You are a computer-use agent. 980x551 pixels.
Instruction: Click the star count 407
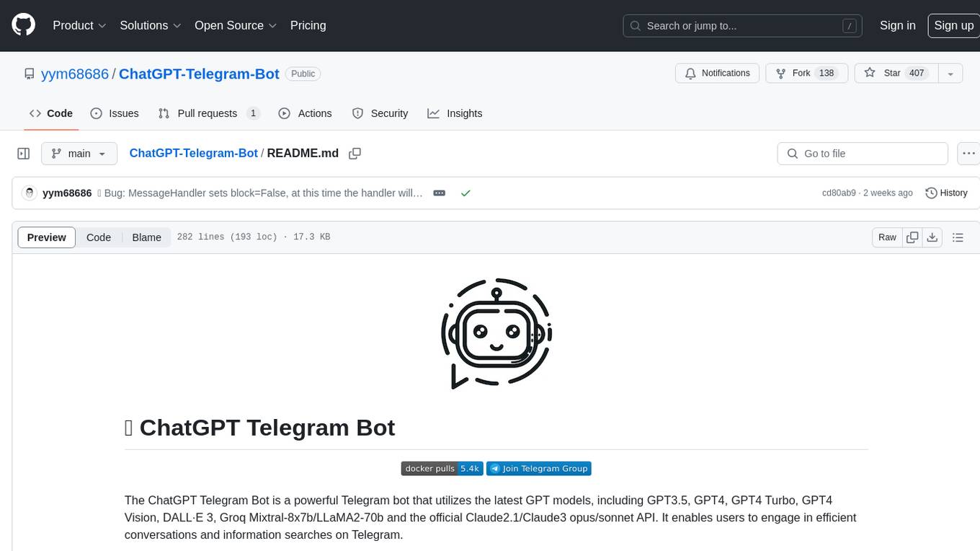pos(917,74)
